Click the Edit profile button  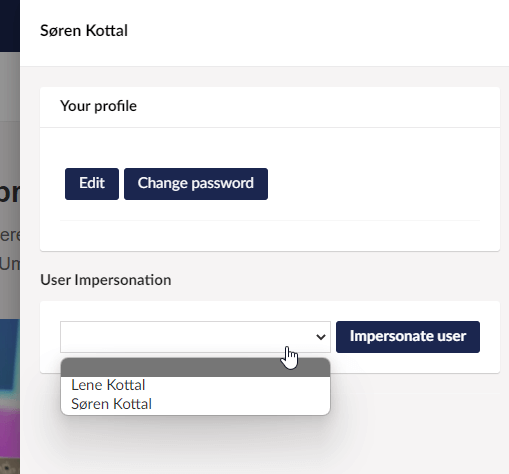tap(92, 184)
